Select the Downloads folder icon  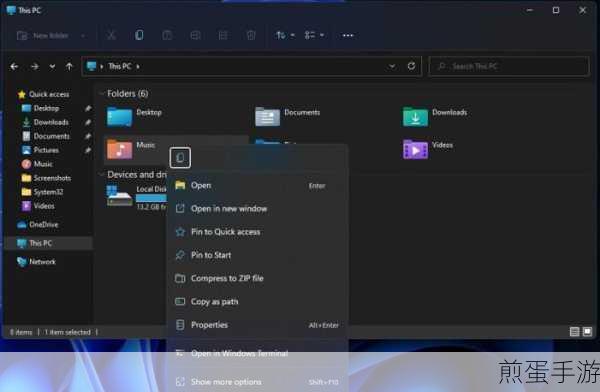click(x=415, y=117)
